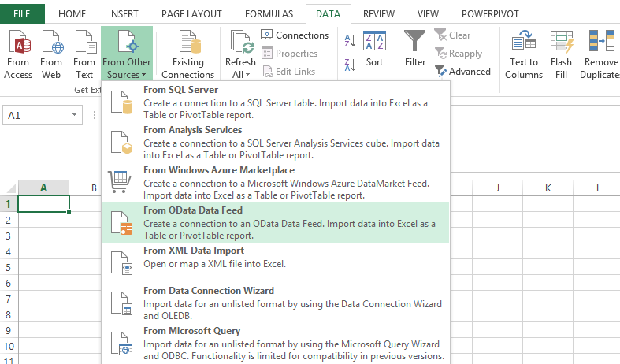This screenshot has height=364, width=620.
Task: Switch to the VIEW tab
Action: 428,14
